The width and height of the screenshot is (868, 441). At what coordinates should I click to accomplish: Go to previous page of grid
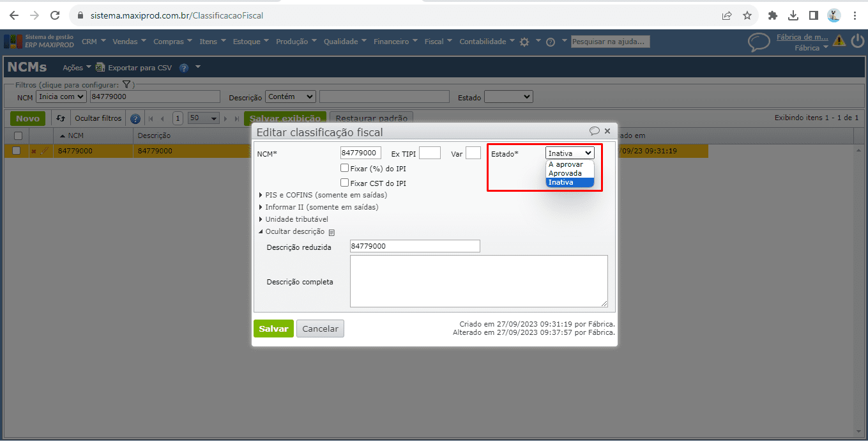162,118
